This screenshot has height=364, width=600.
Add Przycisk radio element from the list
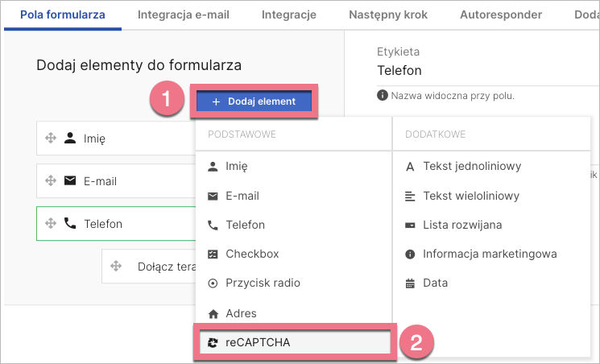click(263, 283)
